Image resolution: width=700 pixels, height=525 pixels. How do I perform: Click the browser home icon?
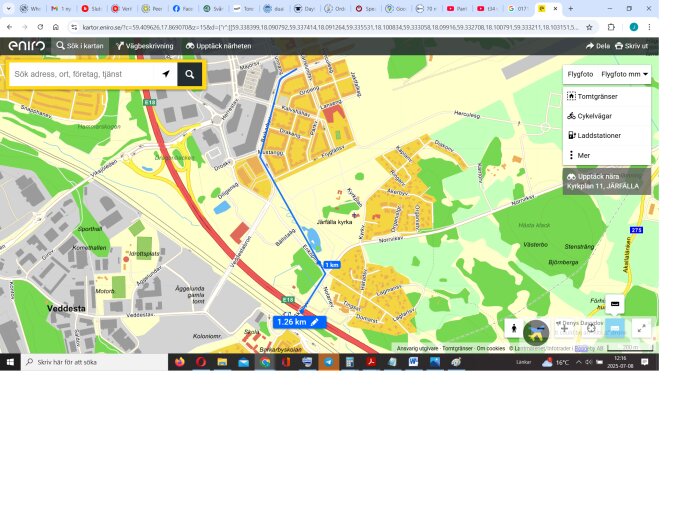(x=55, y=27)
